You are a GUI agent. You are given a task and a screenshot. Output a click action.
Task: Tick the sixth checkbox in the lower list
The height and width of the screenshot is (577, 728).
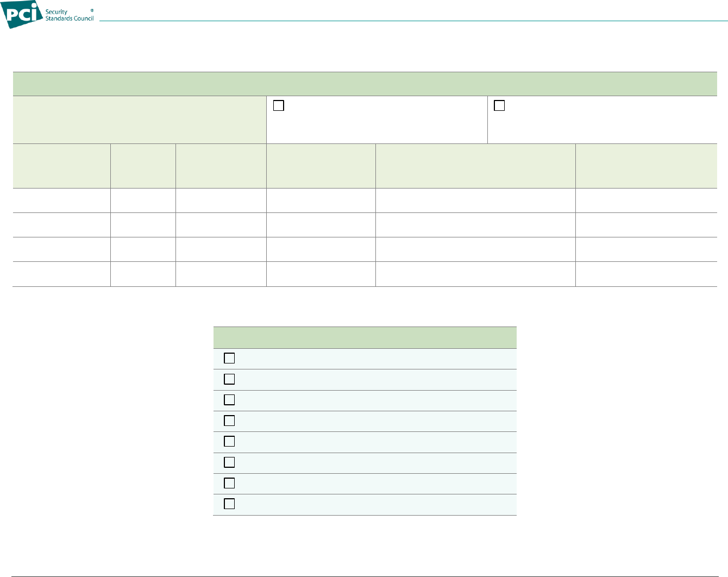[229, 462]
